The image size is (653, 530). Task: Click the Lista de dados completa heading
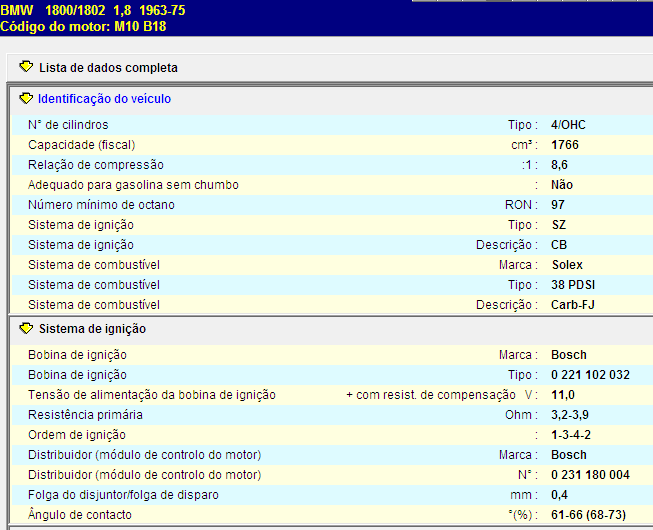point(108,67)
